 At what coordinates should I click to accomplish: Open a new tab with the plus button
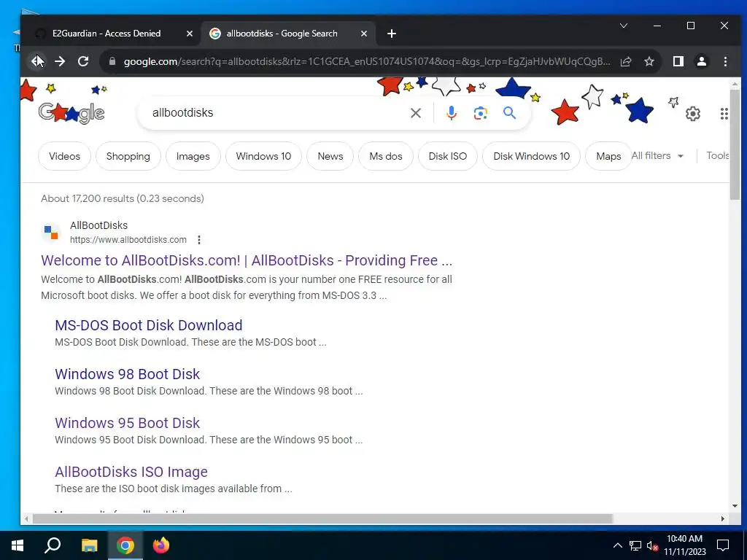pos(392,34)
